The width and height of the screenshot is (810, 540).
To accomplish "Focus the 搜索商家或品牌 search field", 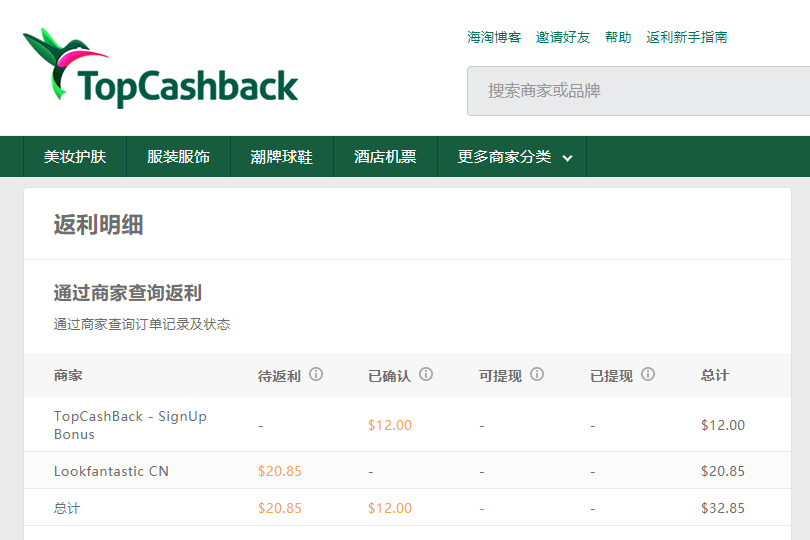I will click(638, 91).
